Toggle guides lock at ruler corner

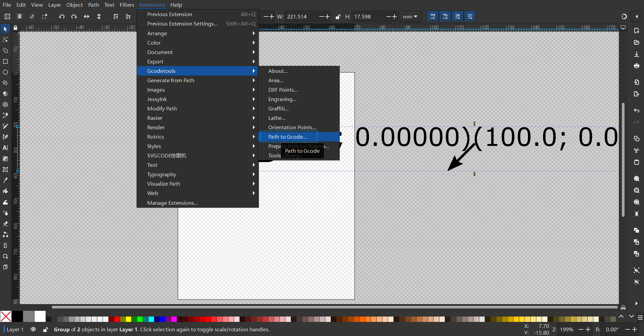[x=15, y=28]
